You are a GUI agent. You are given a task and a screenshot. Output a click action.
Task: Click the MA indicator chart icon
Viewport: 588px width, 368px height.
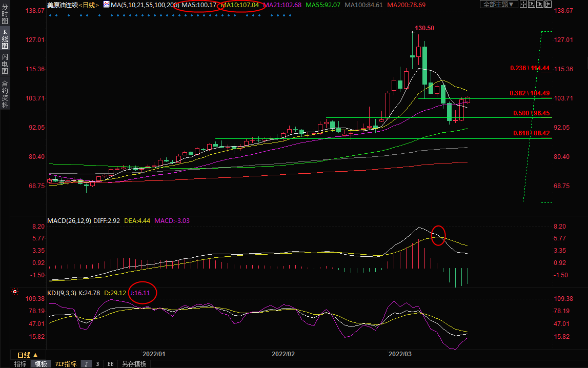point(106,5)
